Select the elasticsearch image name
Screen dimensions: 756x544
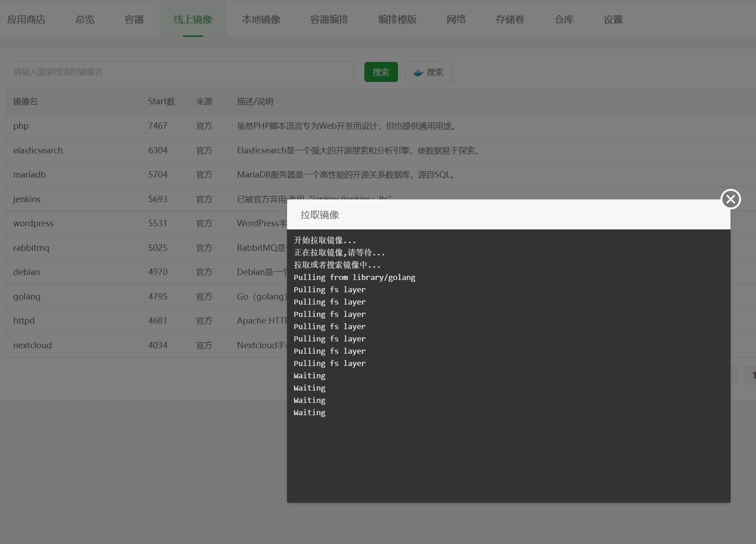coord(38,150)
